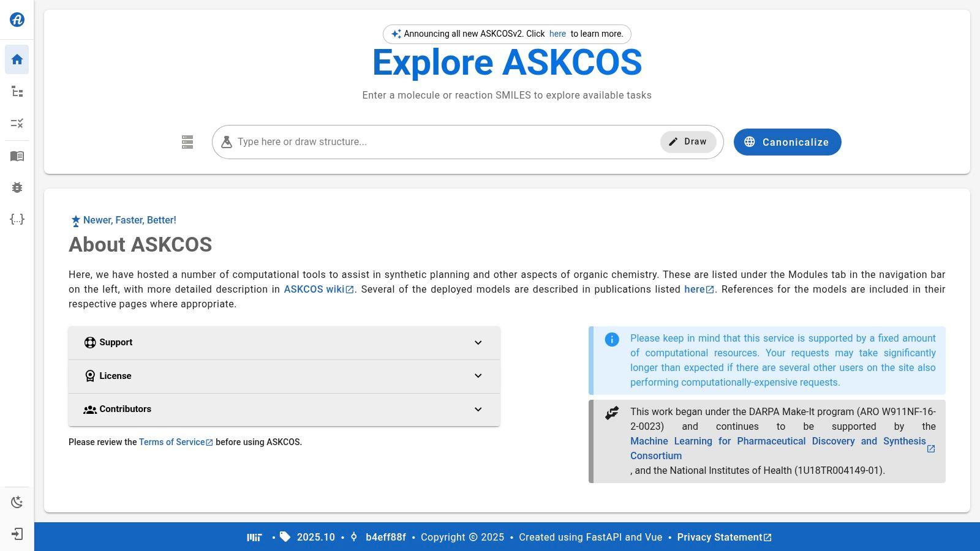This screenshot has height=551, width=980.
Task: Click the 'Newer, Faster, Better!' text
Action: [x=130, y=220]
